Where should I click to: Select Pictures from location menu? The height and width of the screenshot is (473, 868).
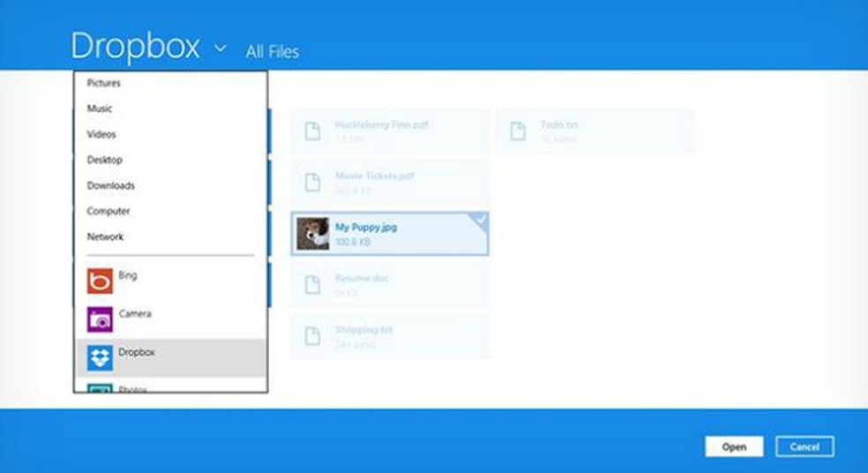point(103,83)
